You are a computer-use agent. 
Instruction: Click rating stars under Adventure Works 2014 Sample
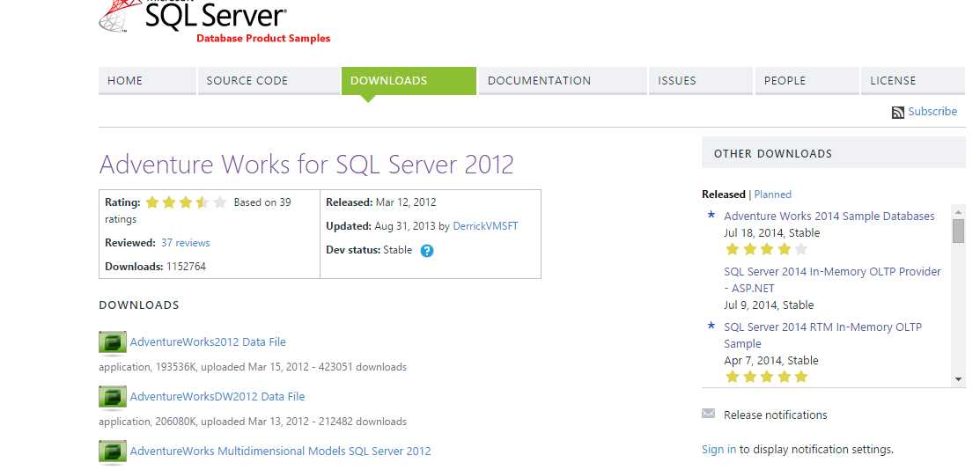(766, 250)
